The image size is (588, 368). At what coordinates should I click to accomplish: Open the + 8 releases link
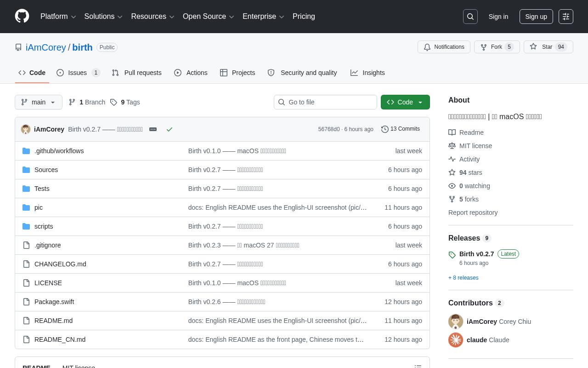tap(463, 278)
